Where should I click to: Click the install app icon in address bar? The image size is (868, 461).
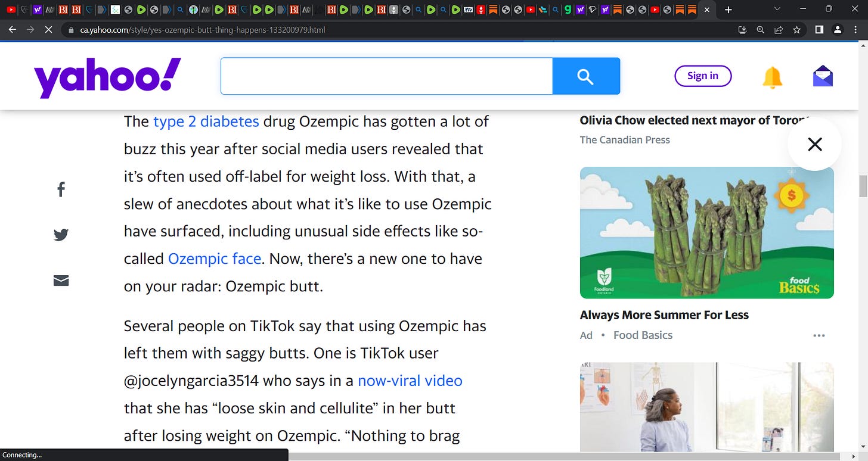click(742, 30)
